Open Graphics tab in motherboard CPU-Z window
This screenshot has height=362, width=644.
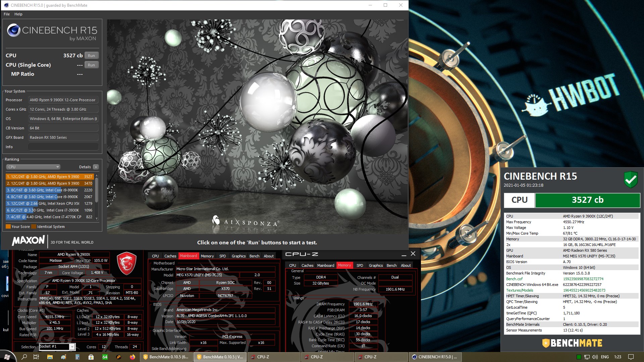coord(239,256)
